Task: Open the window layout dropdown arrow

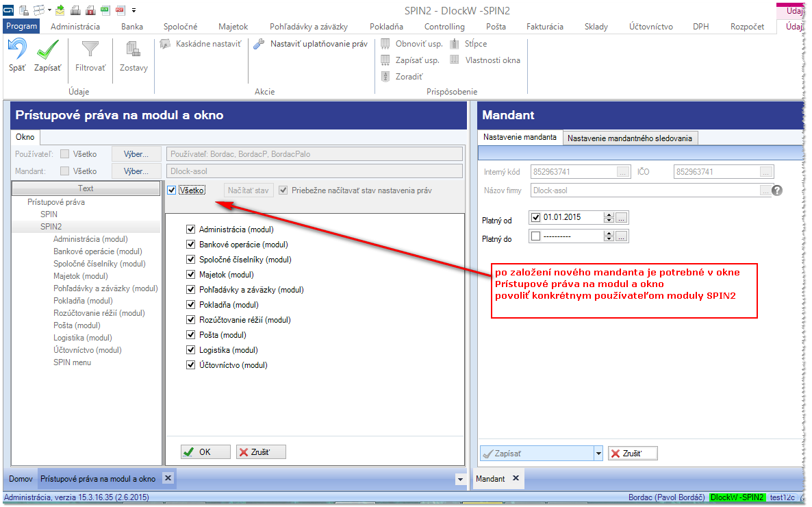Action: (x=49, y=10)
